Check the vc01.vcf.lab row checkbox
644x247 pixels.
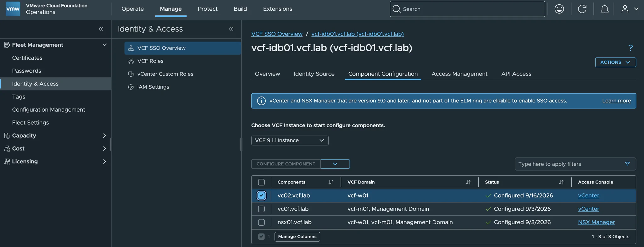click(261, 209)
